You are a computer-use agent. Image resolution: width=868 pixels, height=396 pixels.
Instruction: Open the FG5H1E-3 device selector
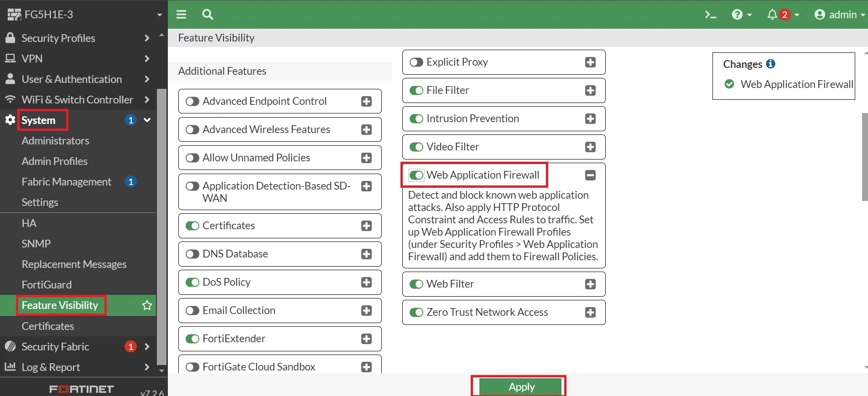click(84, 15)
